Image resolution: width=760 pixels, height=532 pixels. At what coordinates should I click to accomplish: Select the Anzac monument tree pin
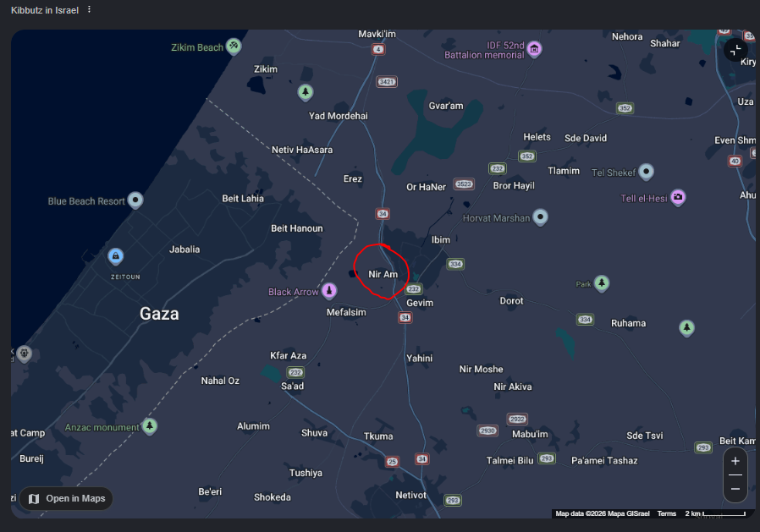(150, 426)
